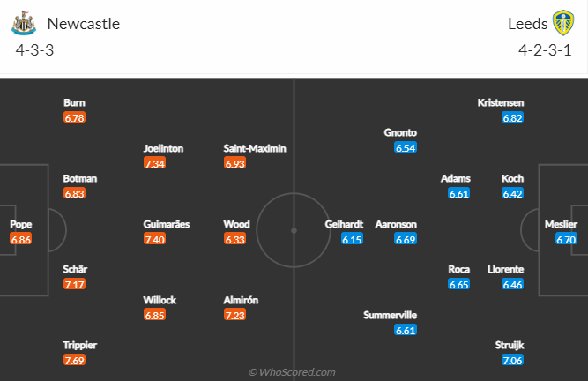
Task: Click Newcastle 4-3-3 formation text
Action: click(35, 50)
